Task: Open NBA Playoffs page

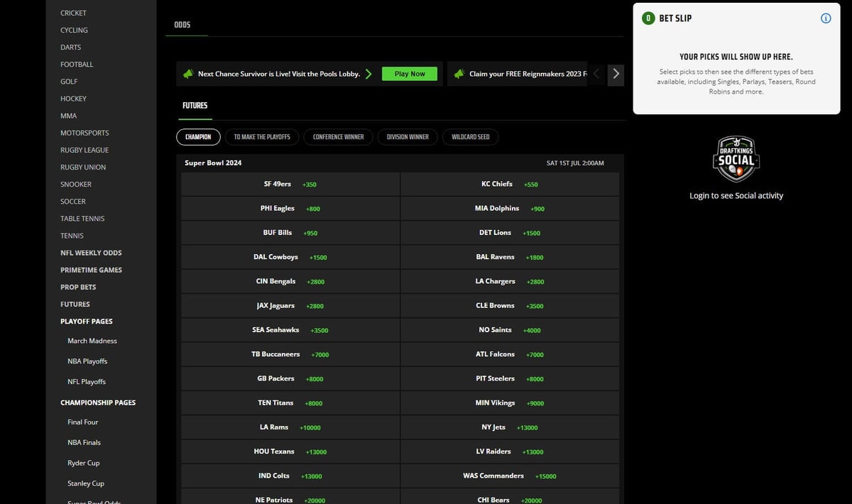Action: pyautogui.click(x=87, y=361)
